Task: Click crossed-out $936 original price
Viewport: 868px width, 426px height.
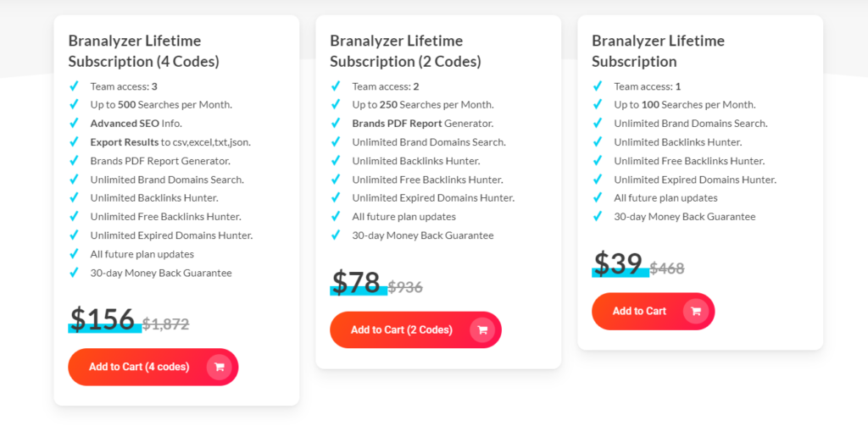Action: pos(405,287)
